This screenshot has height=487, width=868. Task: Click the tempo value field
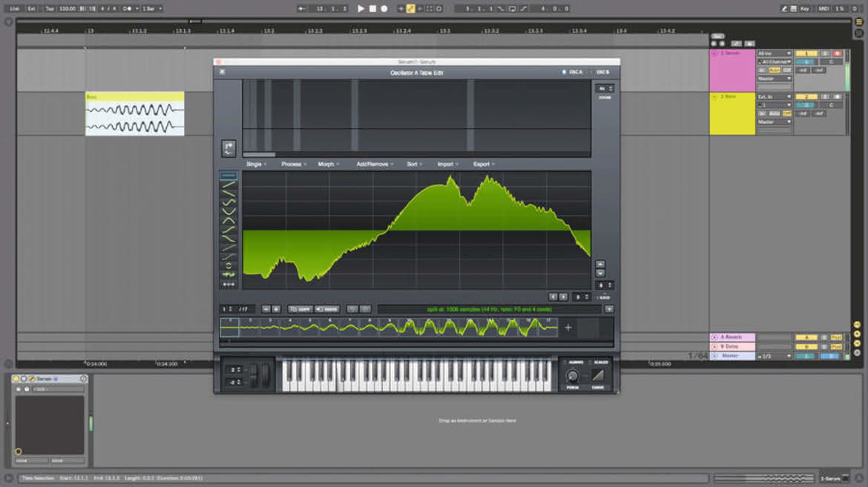(x=68, y=8)
